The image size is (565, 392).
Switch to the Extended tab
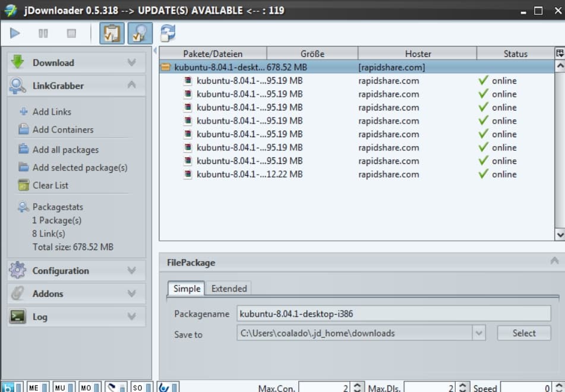229,289
